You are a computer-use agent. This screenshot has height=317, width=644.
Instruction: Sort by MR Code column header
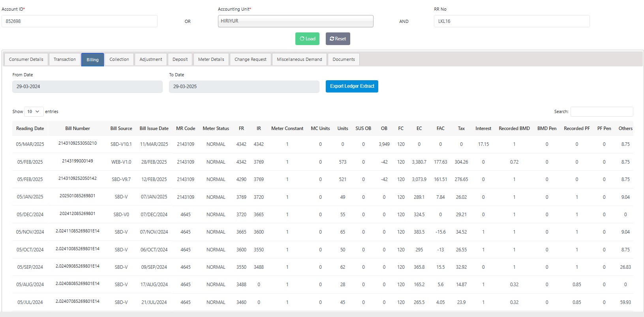tap(186, 128)
